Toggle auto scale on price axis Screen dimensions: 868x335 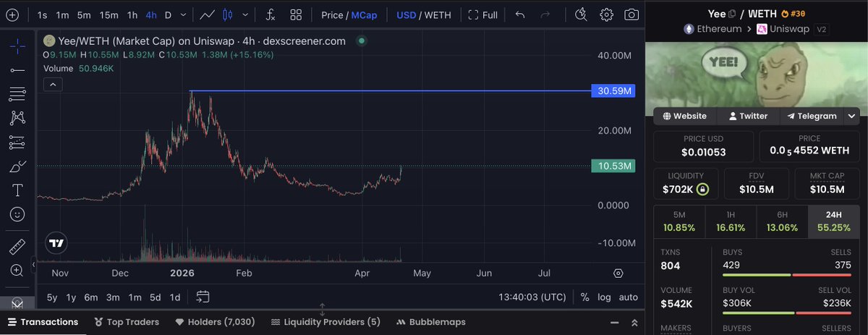tap(629, 297)
